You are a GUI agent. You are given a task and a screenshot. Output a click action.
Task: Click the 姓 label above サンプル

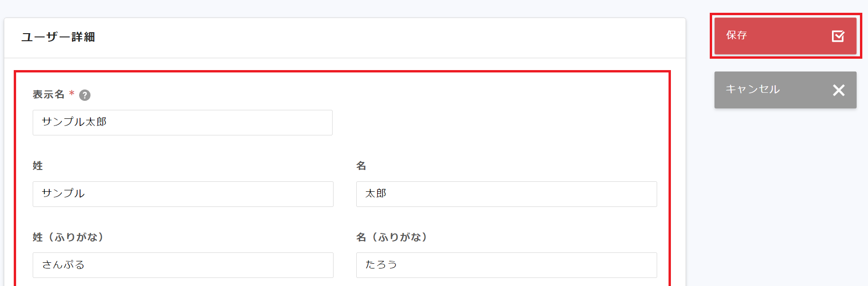click(x=38, y=166)
